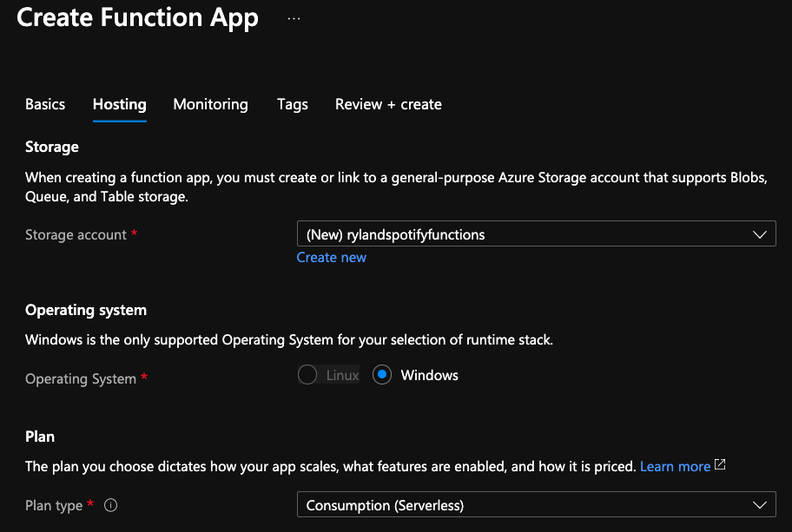Expand the Consumption (Serverless) plan type dropdown
The width and height of the screenshot is (792, 532).
[537, 504]
